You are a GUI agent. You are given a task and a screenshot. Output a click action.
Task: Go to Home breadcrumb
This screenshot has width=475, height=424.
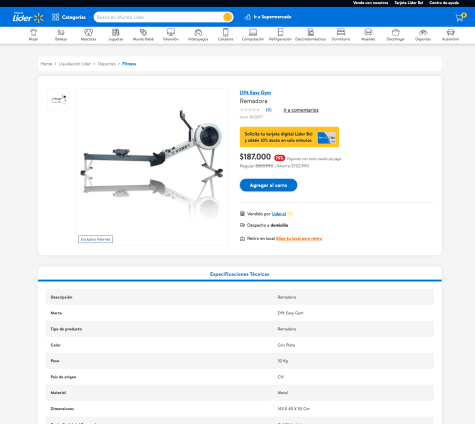pos(46,64)
